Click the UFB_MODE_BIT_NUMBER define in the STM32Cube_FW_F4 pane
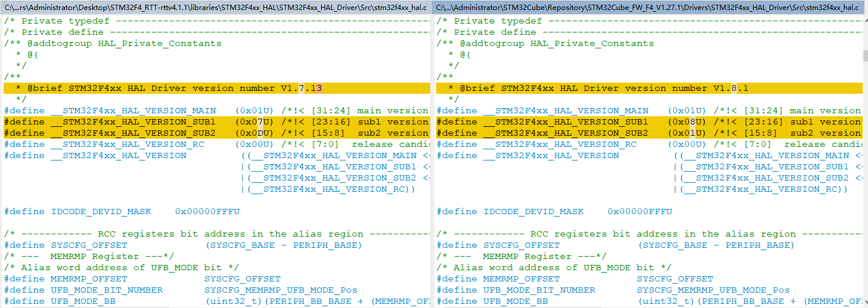868x308 pixels. (613, 290)
